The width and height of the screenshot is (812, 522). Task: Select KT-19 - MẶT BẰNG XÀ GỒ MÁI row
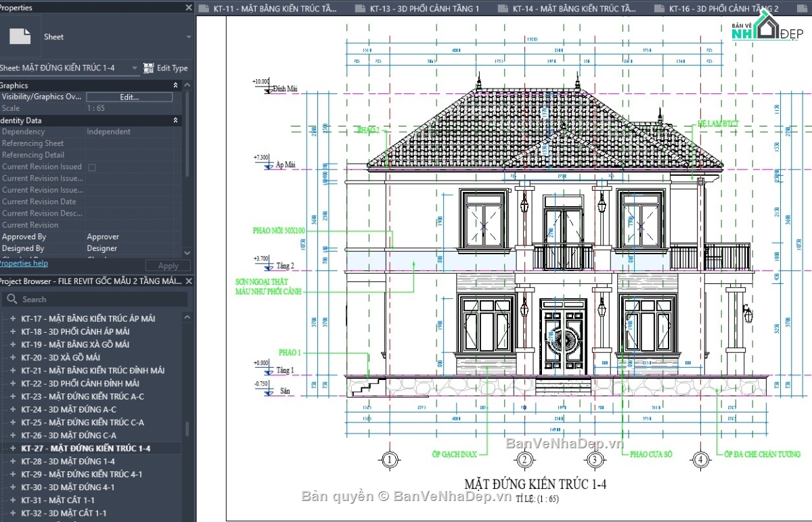(x=76, y=344)
